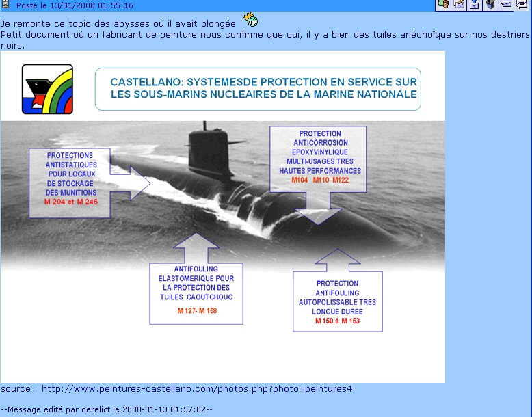532x417 pixels.
Task: Open the poster's profile icon
Action: click(x=442, y=5)
